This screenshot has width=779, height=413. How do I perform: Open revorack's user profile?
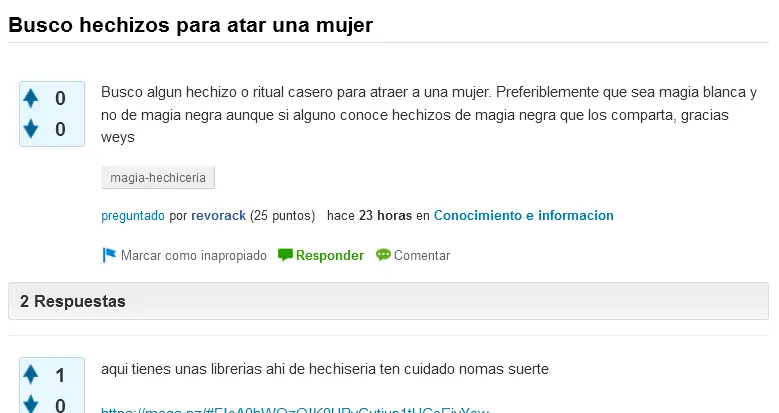tap(219, 215)
